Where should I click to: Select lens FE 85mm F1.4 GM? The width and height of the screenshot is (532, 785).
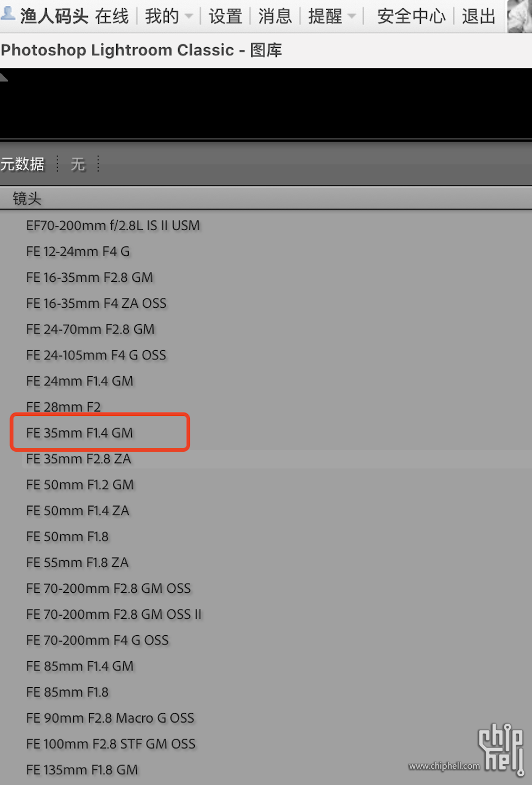coord(80,666)
